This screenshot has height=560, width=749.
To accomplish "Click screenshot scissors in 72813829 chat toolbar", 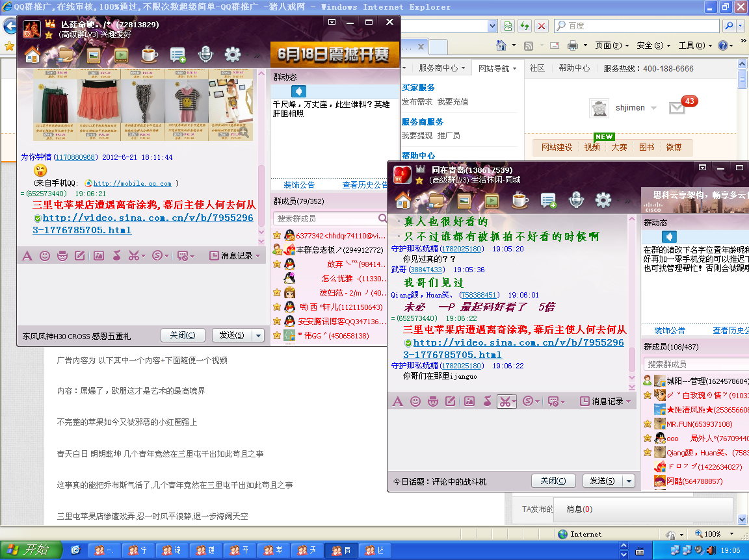I will [134, 256].
